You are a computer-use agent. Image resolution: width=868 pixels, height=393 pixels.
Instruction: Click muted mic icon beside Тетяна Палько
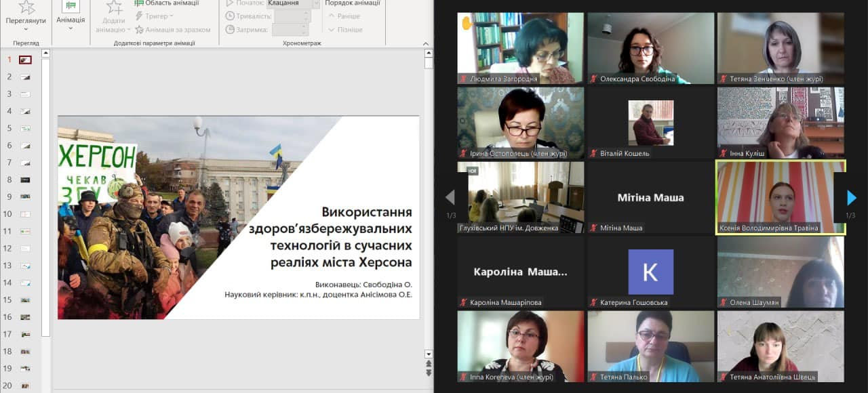click(x=594, y=377)
